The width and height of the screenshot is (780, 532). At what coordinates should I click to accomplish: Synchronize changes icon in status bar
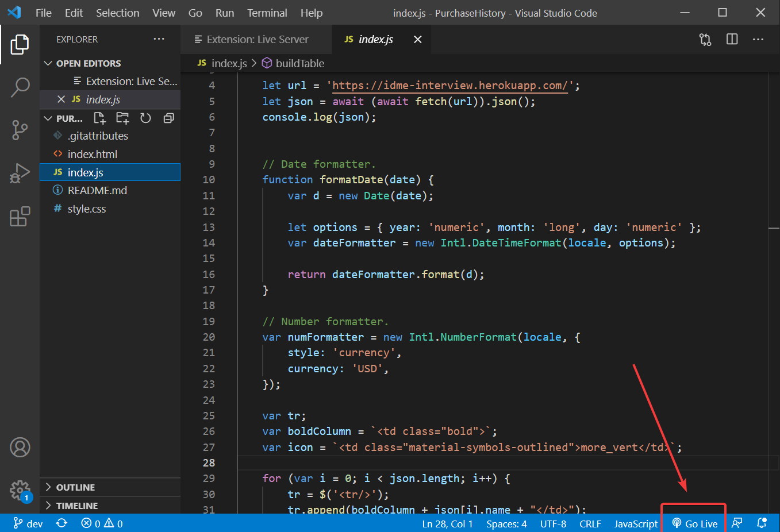coord(62,523)
